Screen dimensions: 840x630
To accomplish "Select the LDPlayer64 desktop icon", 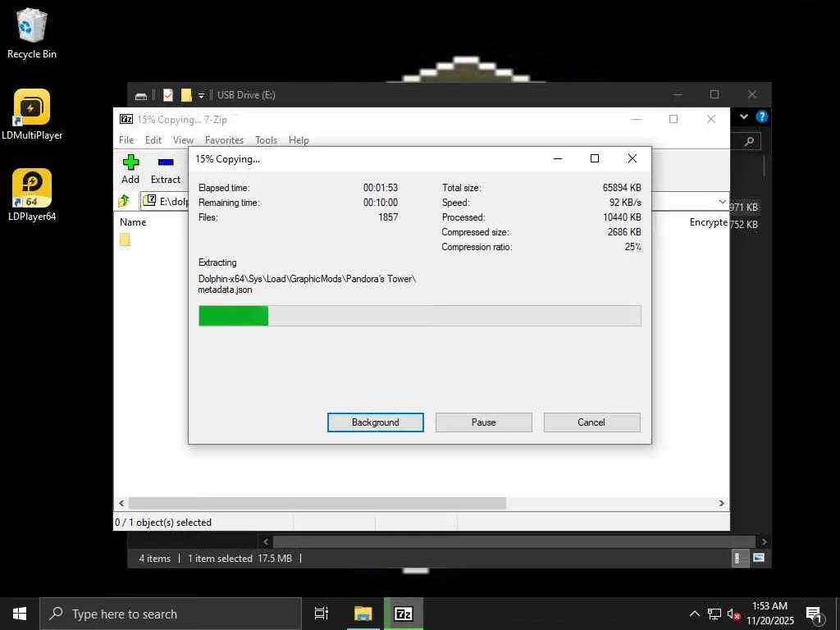I will tap(32, 195).
